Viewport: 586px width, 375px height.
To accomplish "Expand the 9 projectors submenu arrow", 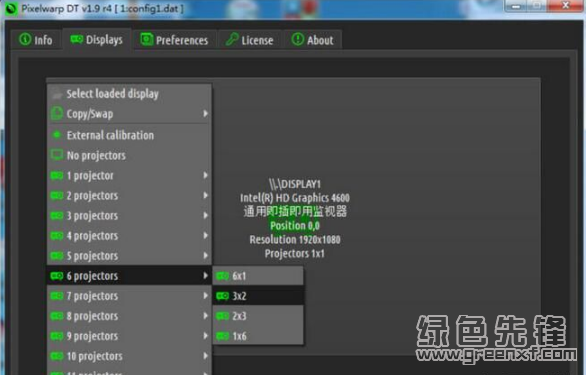I will pyautogui.click(x=205, y=336).
